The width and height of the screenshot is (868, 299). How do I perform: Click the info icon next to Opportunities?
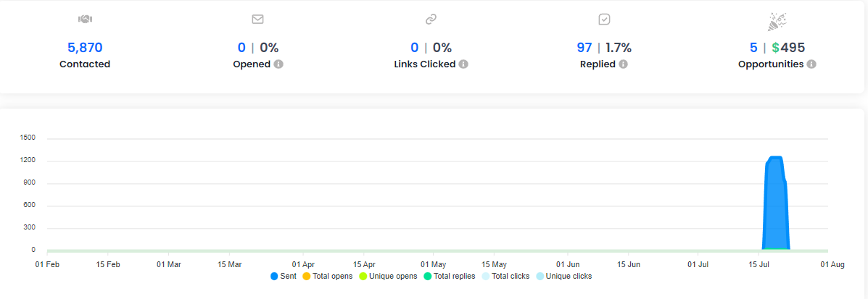811,64
